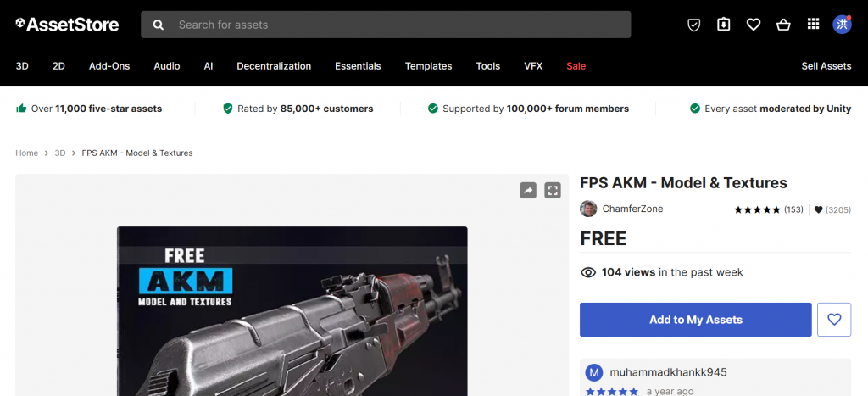The width and height of the screenshot is (868, 396).
Task: Open the AssetStore logo home link
Action: tap(67, 25)
